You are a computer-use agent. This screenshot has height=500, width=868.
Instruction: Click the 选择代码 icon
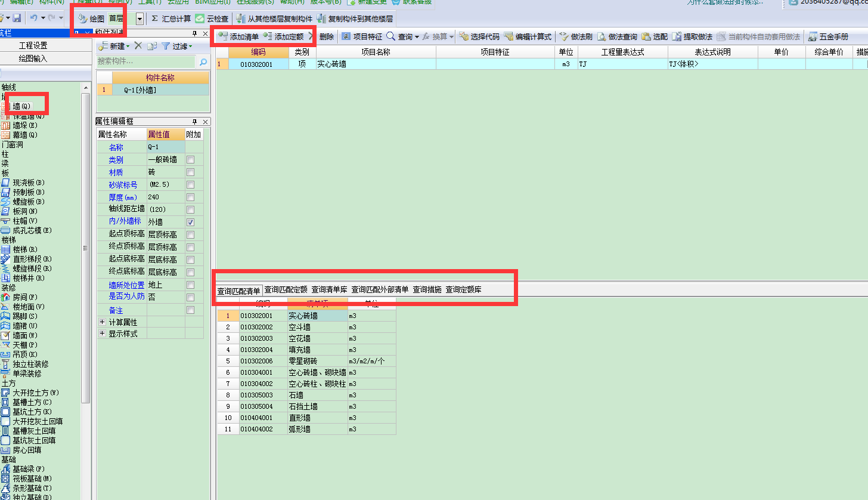[x=464, y=36]
